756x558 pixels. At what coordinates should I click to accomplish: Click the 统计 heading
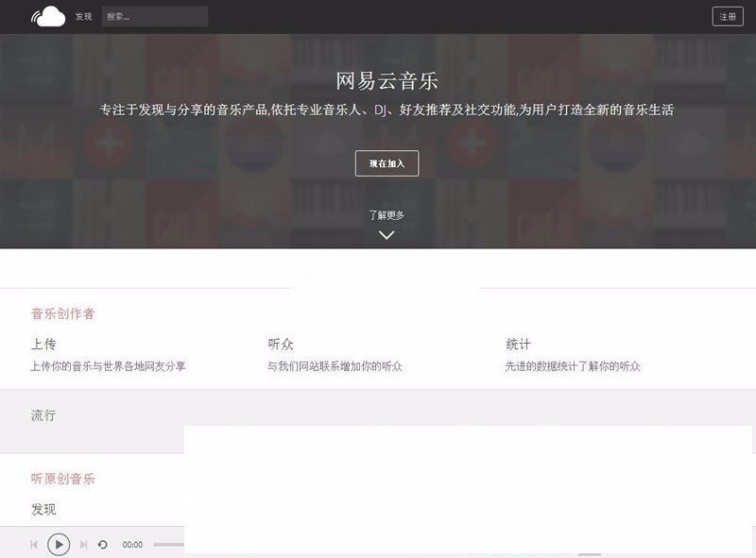(518, 344)
